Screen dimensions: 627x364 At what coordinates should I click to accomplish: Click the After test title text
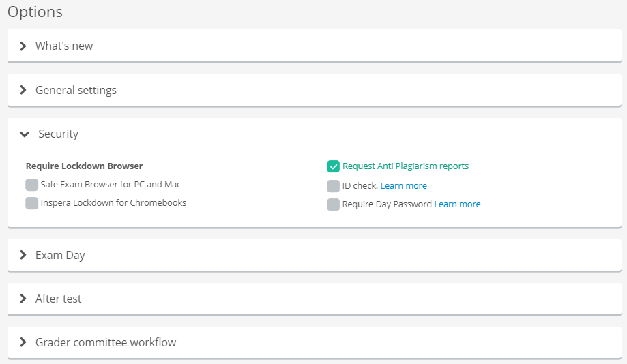[59, 299]
